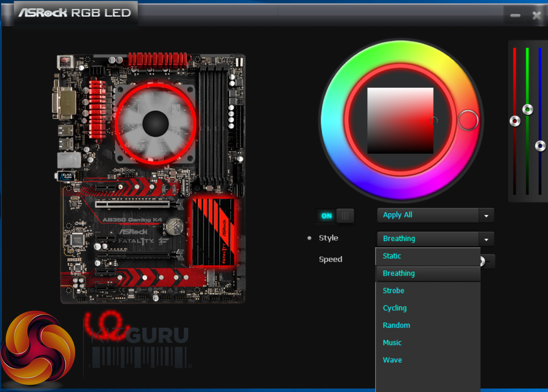Viewport: 548px width, 392px height.
Task: Click the green channel slider handle
Action: [528, 109]
